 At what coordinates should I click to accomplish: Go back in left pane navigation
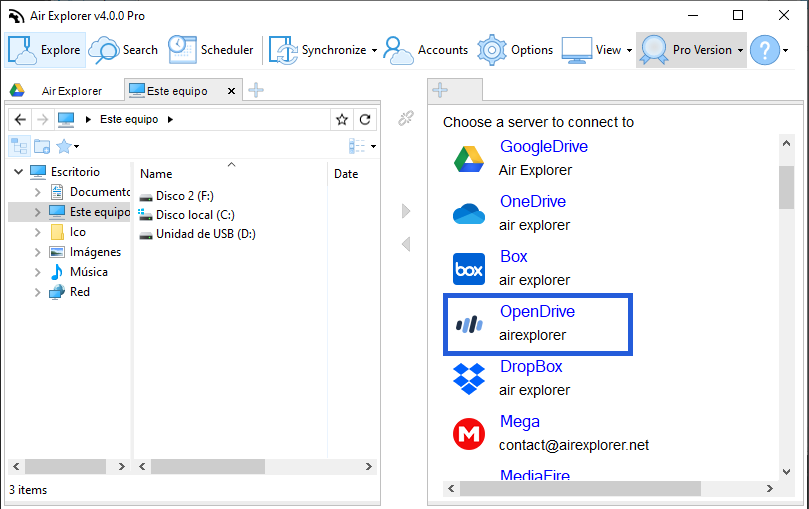pyautogui.click(x=20, y=120)
